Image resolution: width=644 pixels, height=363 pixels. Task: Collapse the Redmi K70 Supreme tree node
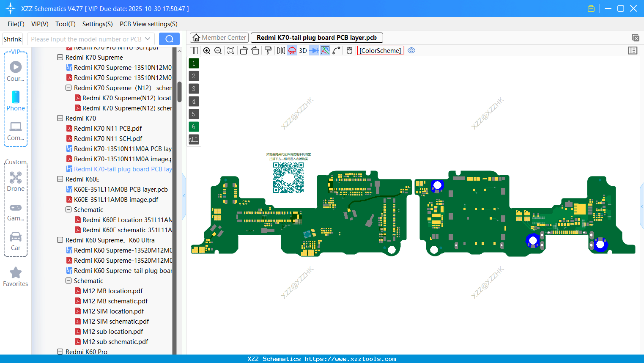point(60,57)
